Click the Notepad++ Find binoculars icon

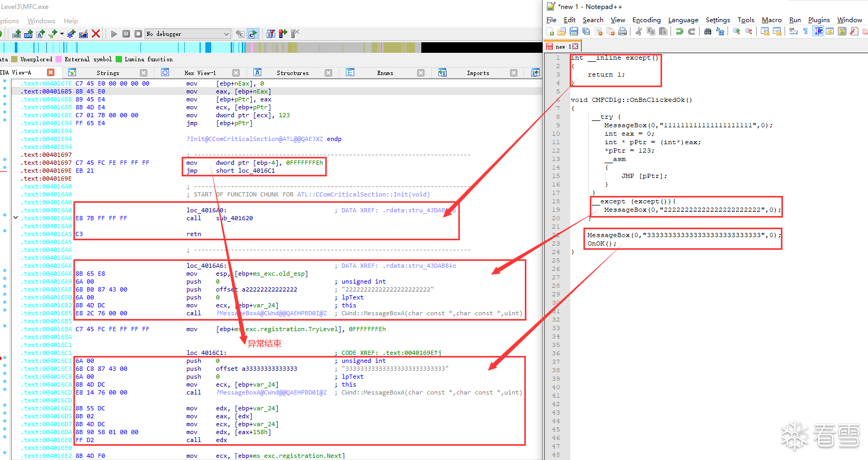pyautogui.click(x=707, y=31)
